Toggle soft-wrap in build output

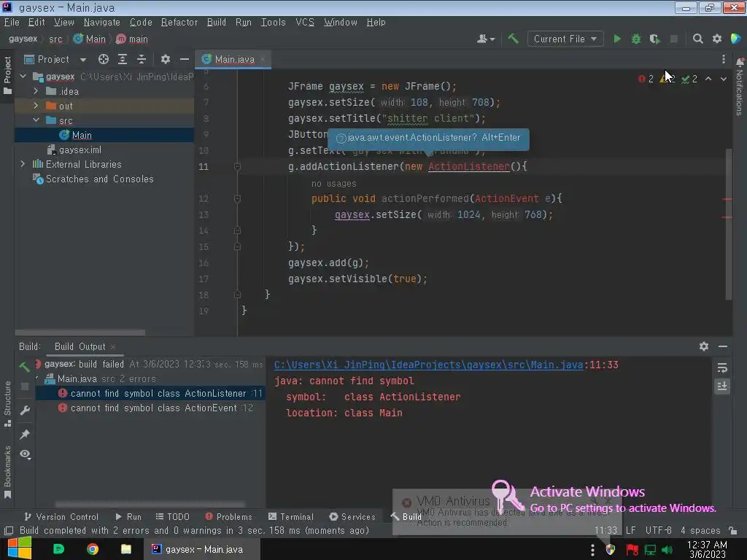pyautogui.click(x=722, y=367)
